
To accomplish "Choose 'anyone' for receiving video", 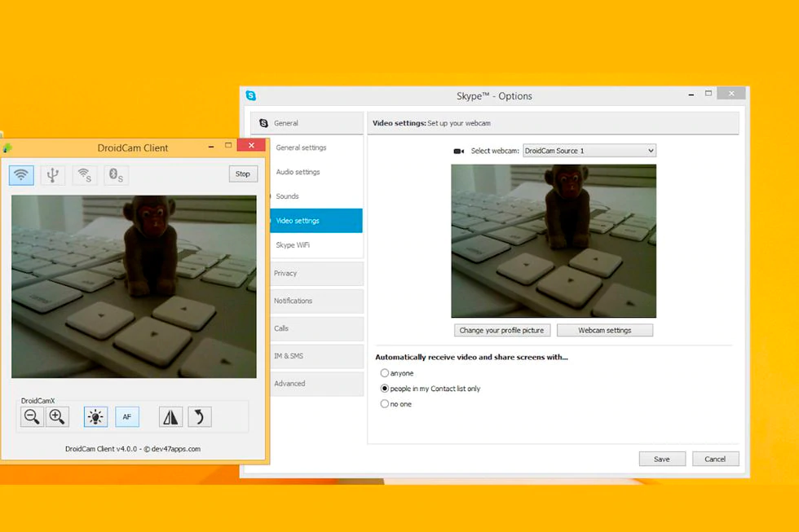I will pyautogui.click(x=385, y=373).
